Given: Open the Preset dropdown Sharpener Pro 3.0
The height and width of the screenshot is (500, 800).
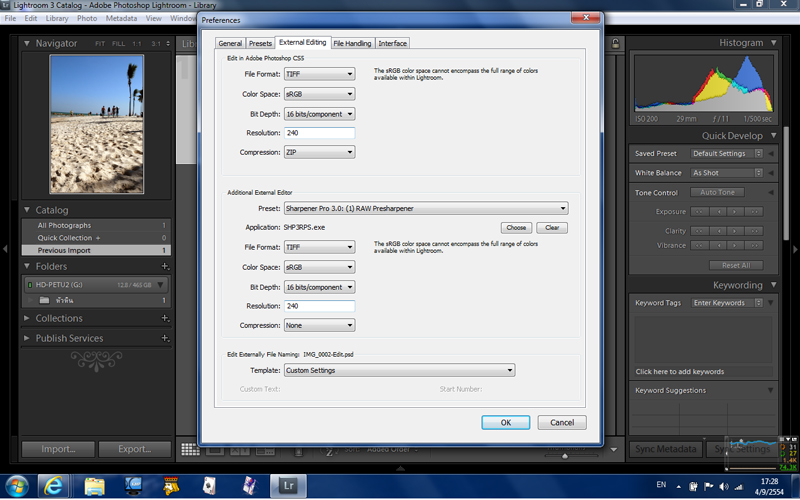Looking at the screenshot, I should click(x=426, y=208).
